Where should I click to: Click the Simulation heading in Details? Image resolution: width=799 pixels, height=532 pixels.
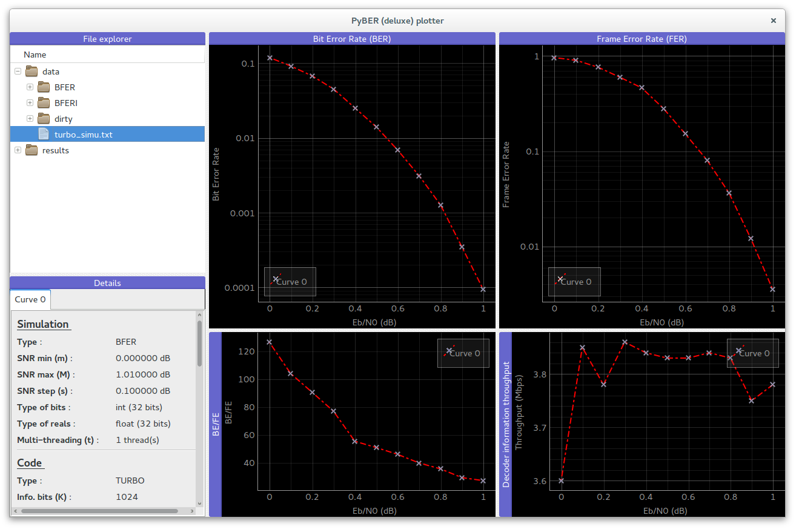(x=43, y=324)
